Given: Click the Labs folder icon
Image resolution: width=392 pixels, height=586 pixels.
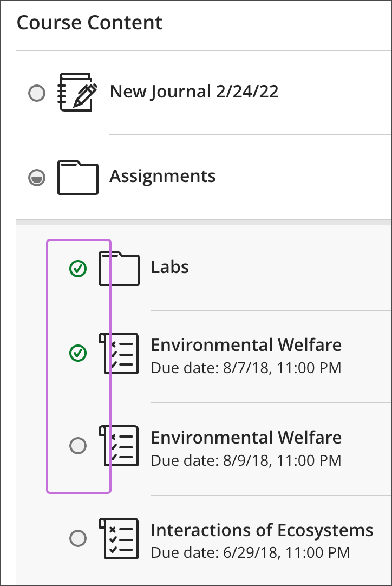Looking at the screenshot, I should (x=119, y=268).
